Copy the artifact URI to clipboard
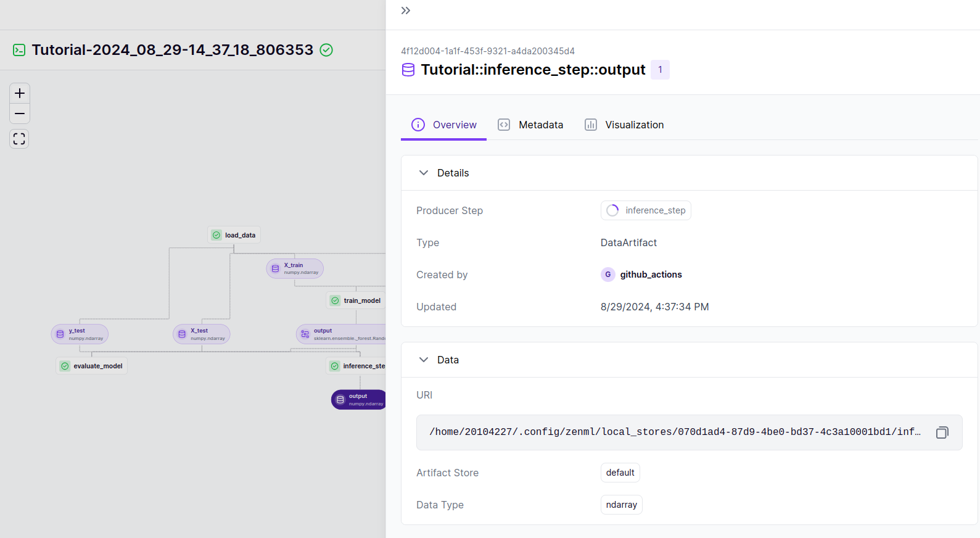The width and height of the screenshot is (980, 538). (942, 432)
